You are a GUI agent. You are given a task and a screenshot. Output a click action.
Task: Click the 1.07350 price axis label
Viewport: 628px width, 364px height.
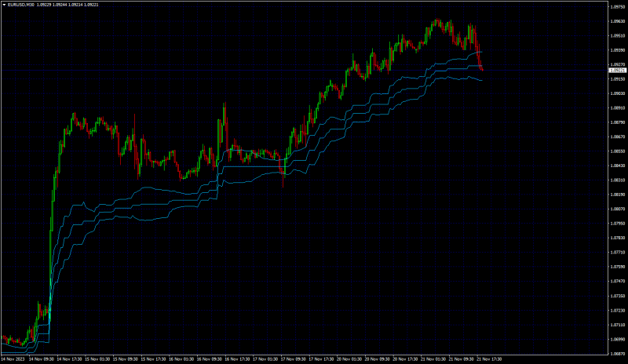click(x=618, y=296)
